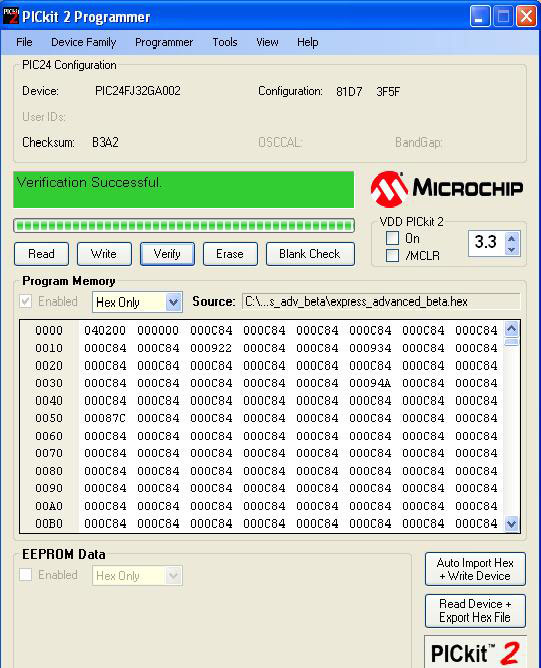Click address label 0040

pos(49,400)
